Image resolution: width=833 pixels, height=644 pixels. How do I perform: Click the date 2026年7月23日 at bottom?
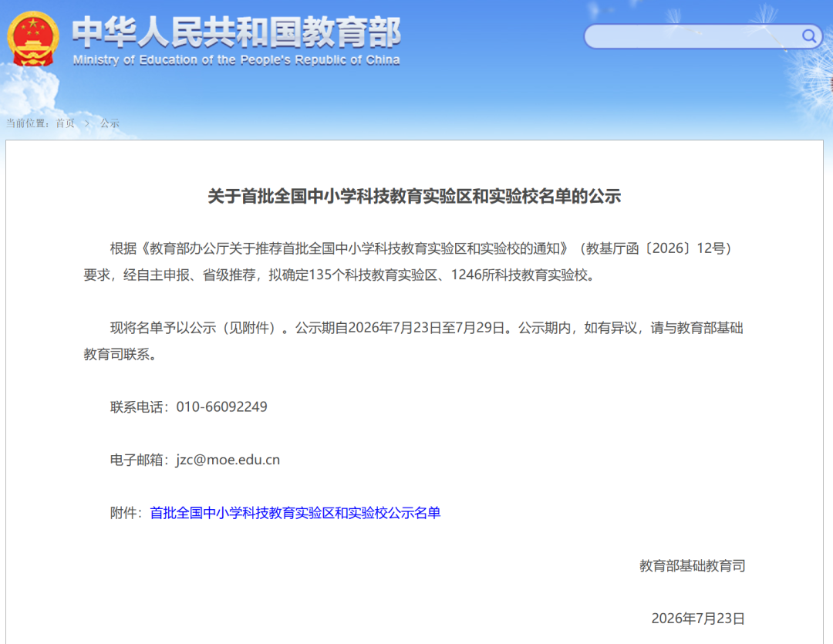pyautogui.click(x=698, y=619)
